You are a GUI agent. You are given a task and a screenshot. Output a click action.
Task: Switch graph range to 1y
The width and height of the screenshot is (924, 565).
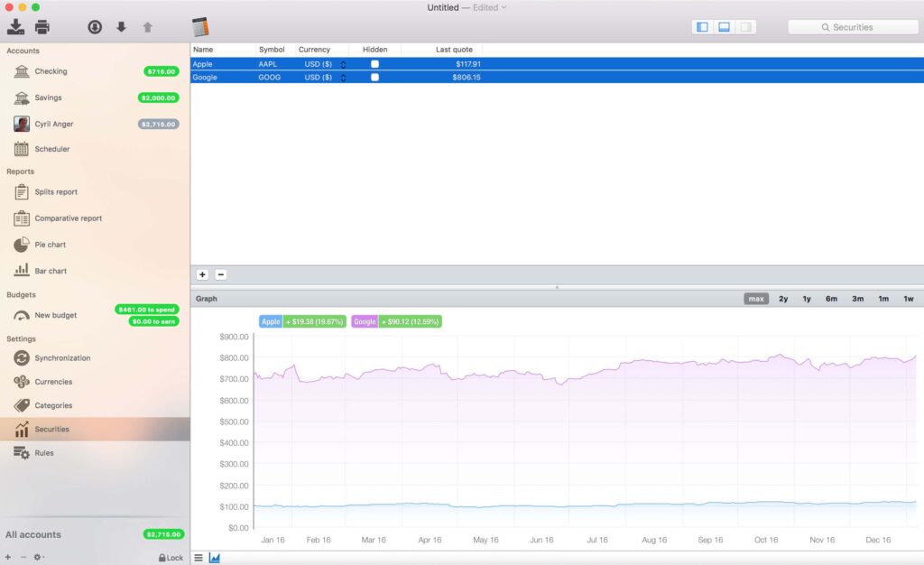tap(806, 298)
